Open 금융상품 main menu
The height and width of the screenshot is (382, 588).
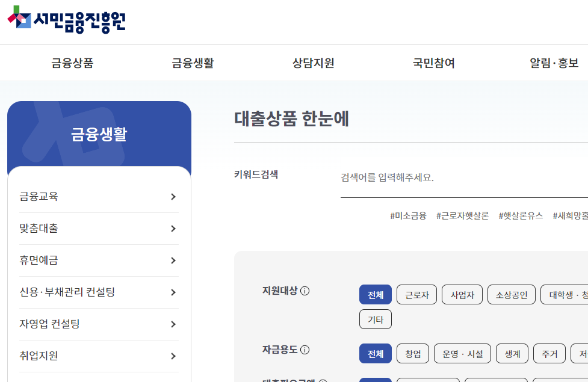coord(72,63)
